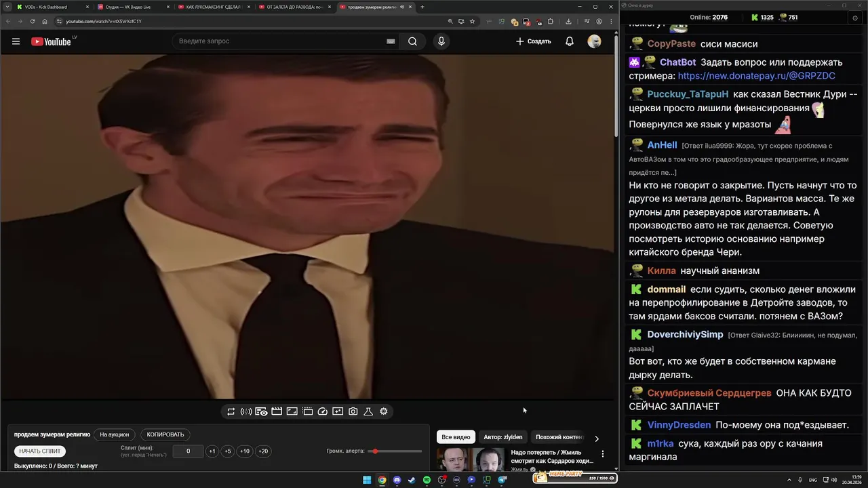Image resolution: width=868 pixels, height=488 pixels.
Task: Select the Похожий контент filter chip
Action: click(559, 437)
